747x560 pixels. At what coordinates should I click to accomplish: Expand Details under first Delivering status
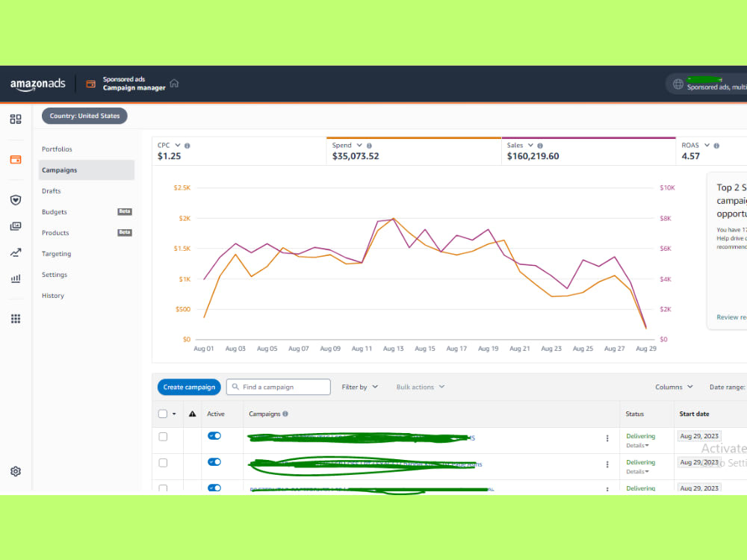637,446
